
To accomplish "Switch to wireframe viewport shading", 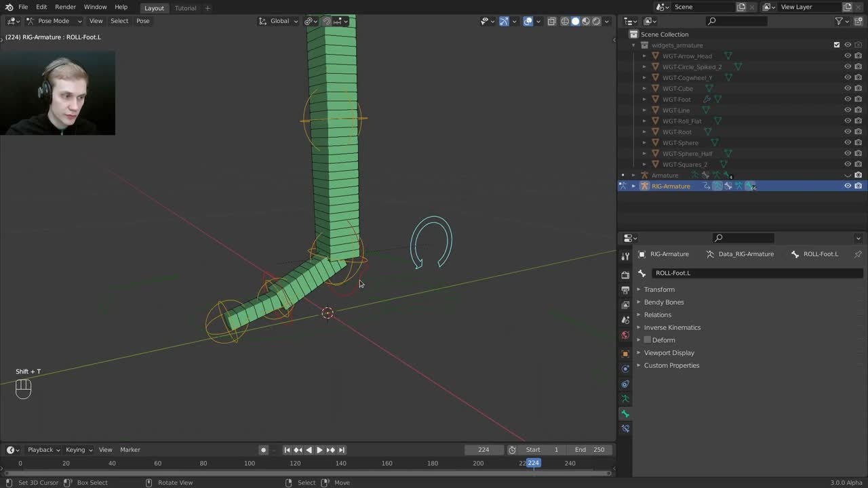I will point(565,21).
